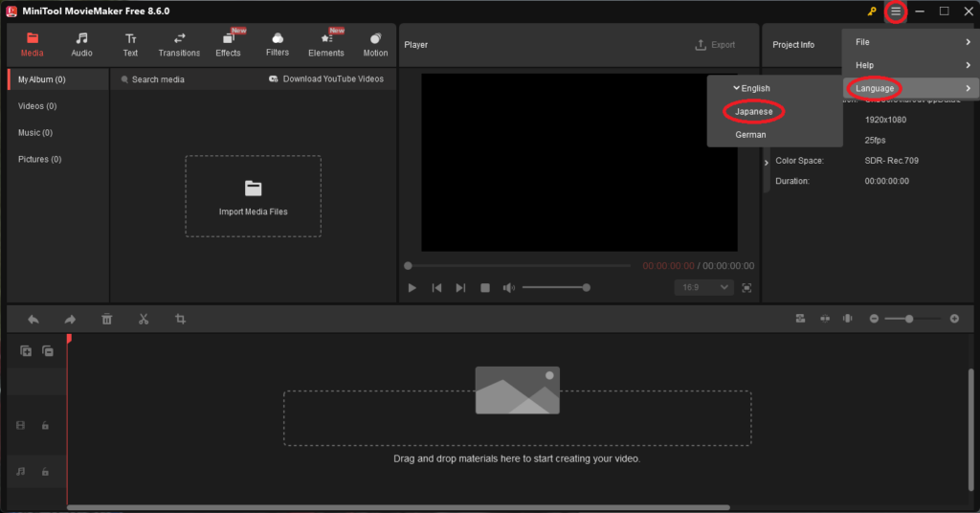The image size is (980, 513).
Task: Click the timeline snap icon
Action: pyautogui.click(x=825, y=319)
